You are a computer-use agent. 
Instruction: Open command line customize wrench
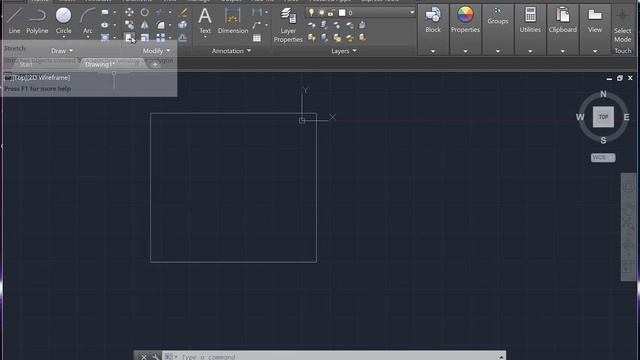point(156,357)
